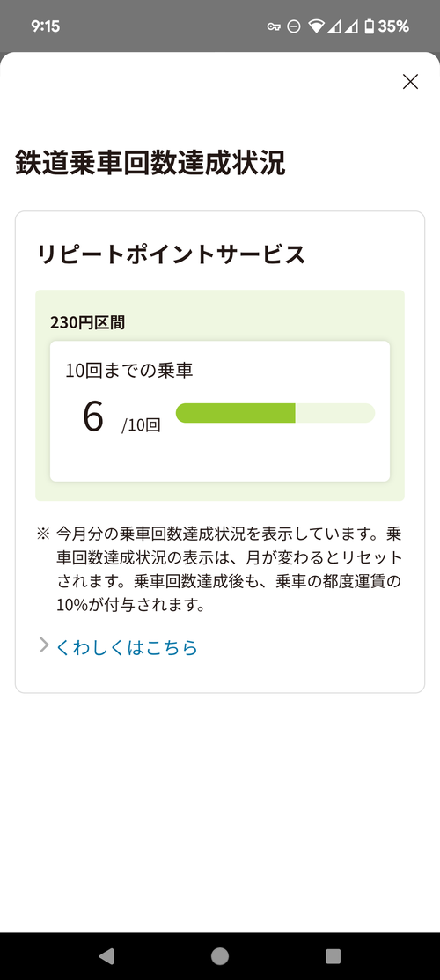Tap the do-not-disturb status icon
Viewport: 440px width, 980px height.
(x=294, y=26)
